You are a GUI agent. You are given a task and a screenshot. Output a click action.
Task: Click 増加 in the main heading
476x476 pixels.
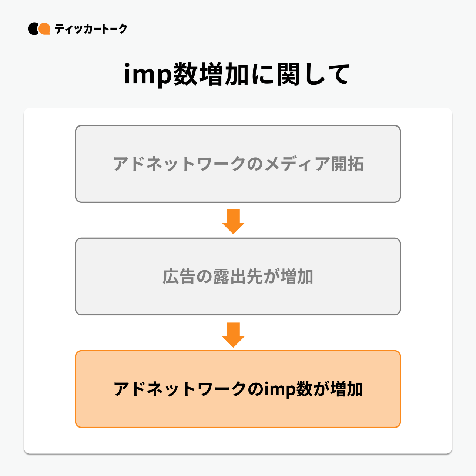pos(224,74)
